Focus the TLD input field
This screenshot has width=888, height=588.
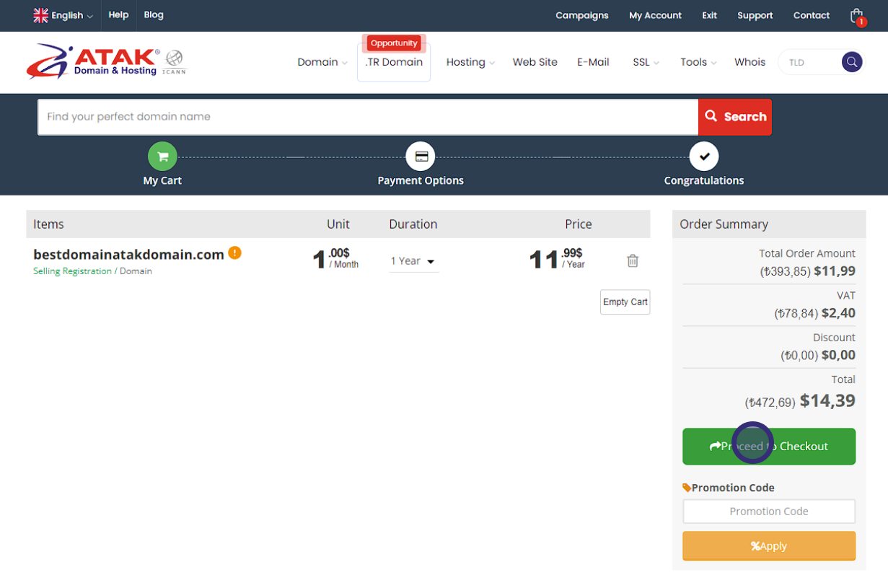(x=811, y=62)
